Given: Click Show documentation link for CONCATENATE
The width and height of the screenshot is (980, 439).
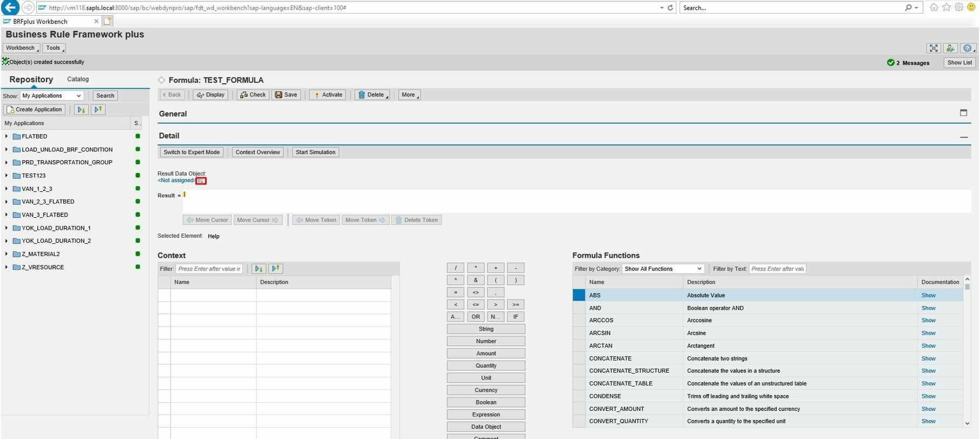Looking at the screenshot, I should [x=928, y=358].
